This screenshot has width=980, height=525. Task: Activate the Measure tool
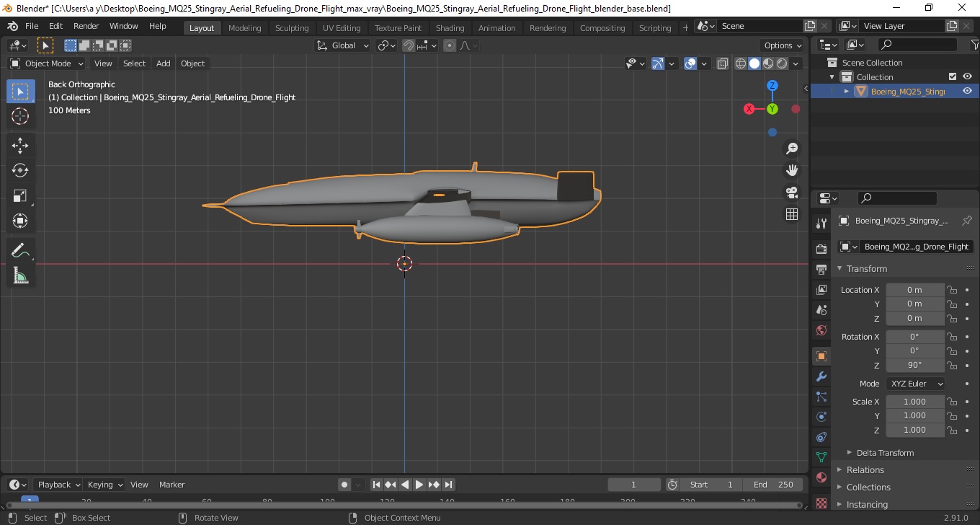coord(20,275)
